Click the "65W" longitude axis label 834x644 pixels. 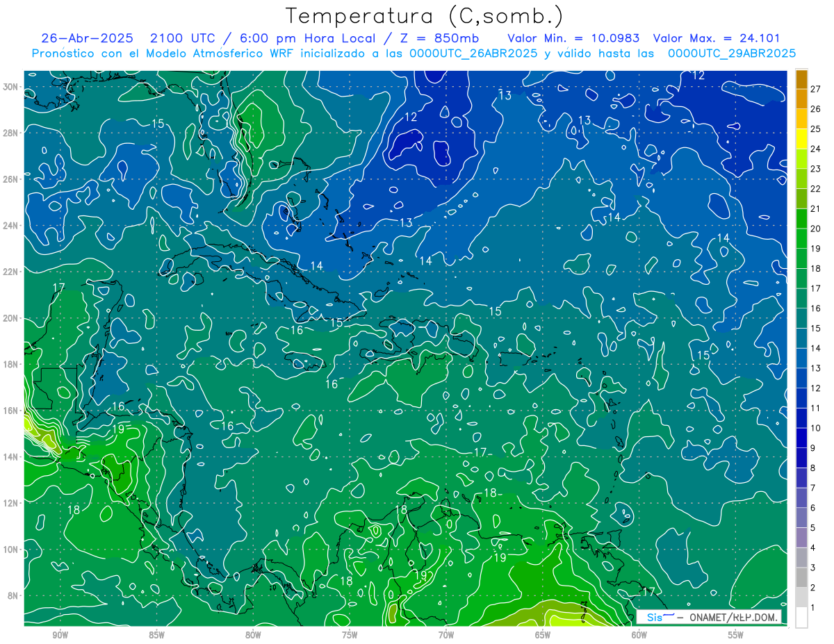coord(543,635)
